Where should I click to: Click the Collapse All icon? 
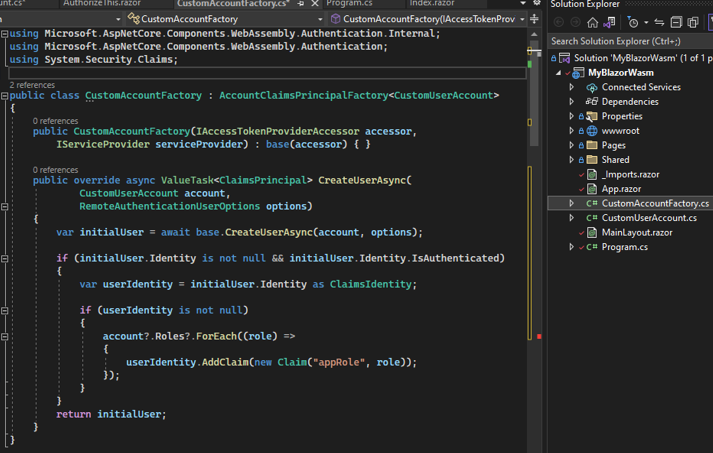676,22
